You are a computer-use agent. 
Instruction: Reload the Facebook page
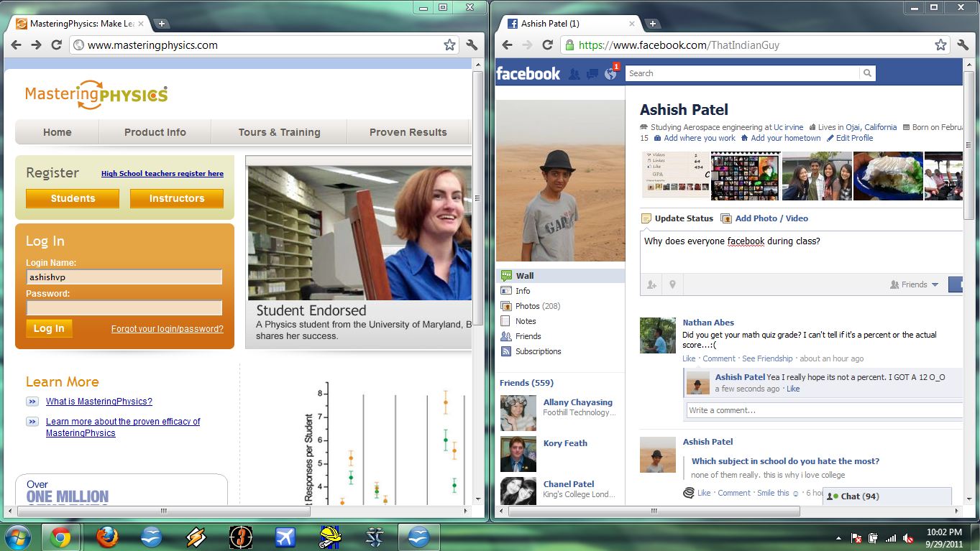coord(547,45)
